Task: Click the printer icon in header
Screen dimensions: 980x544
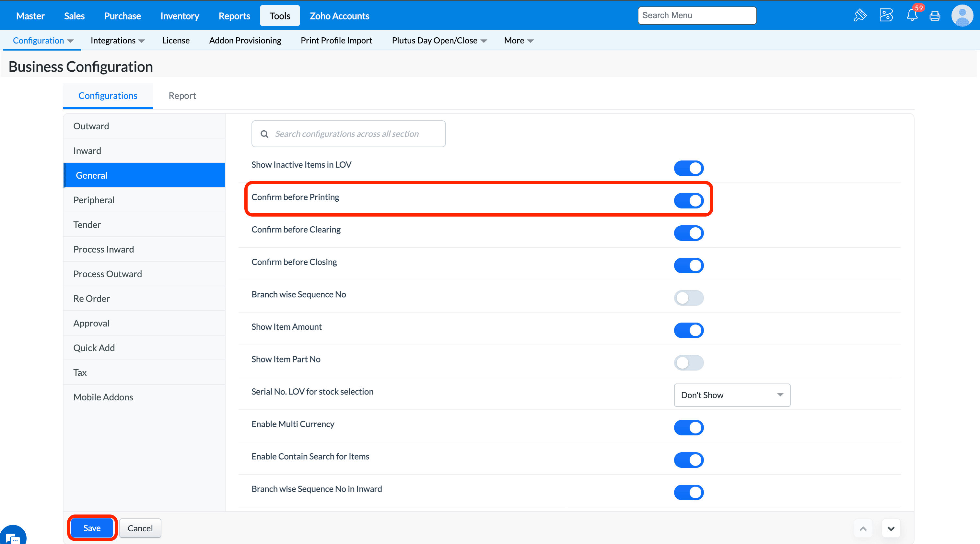Action: tap(935, 16)
